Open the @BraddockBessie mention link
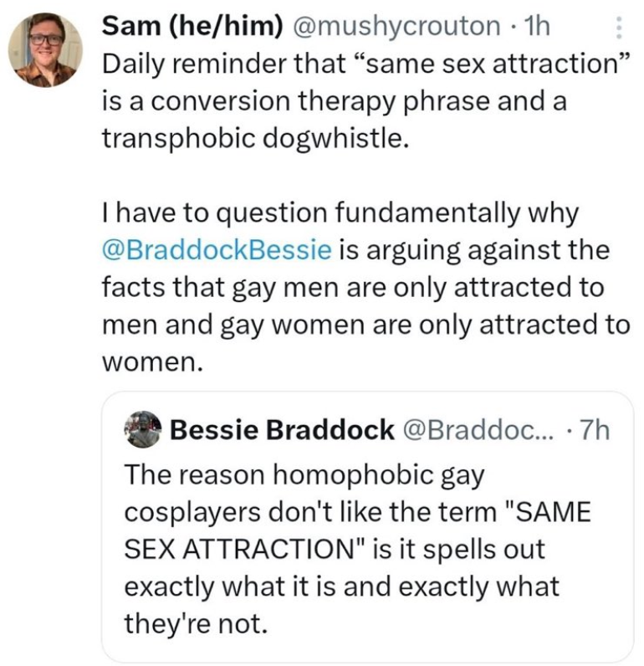Image resolution: width=644 pixels, height=666 pixels. point(217,249)
